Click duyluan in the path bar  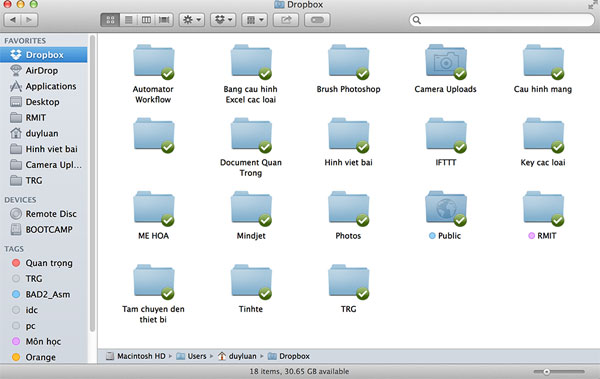coord(237,356)
